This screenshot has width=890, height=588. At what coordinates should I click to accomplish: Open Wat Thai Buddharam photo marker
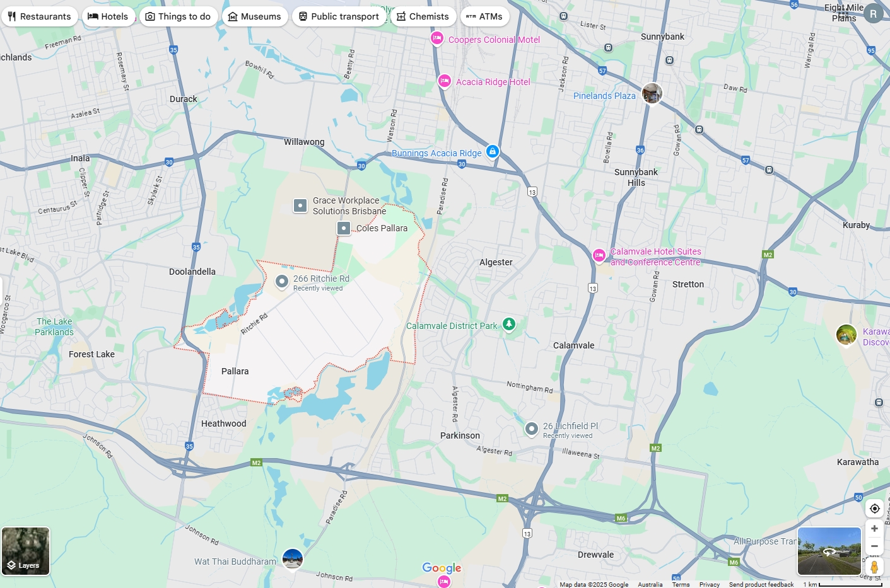coord(293,559)
